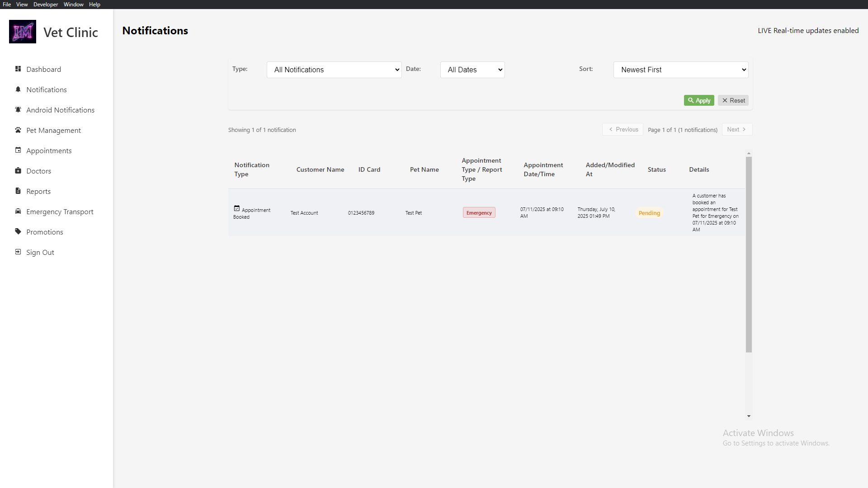The width and height of the screenshot is (868, 488).
Task: Expand the All Dates filter
Action: coord(472,70)
